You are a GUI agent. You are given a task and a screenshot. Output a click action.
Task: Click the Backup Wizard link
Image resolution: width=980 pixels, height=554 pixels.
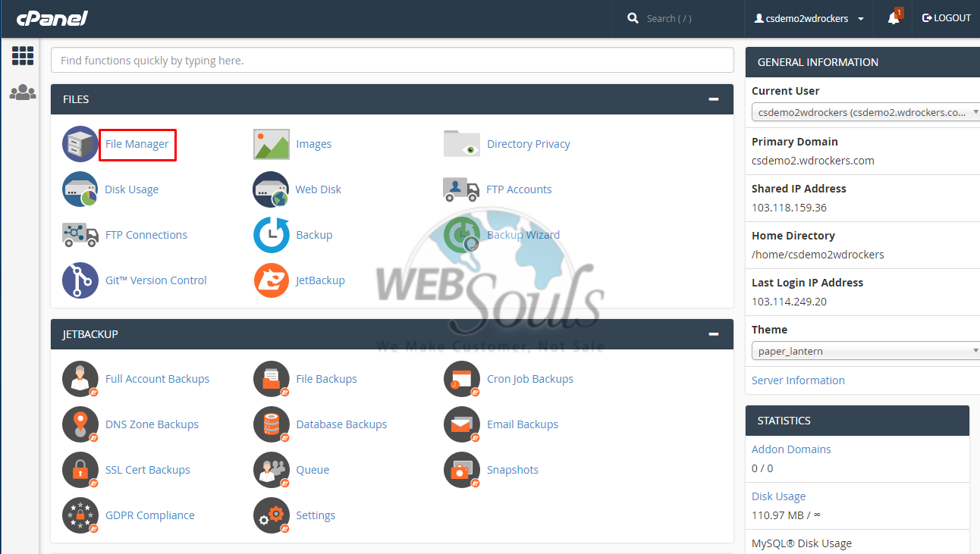pos(523,235)
